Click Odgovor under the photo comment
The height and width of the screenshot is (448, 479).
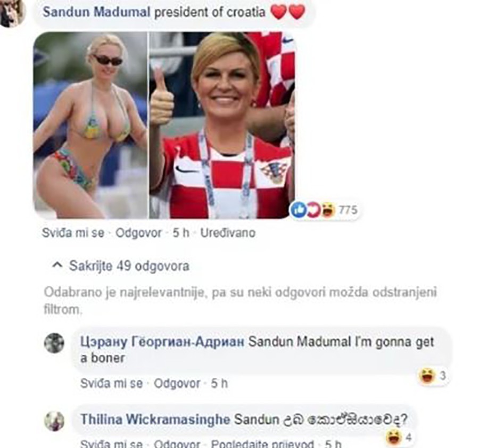point(139,233)
